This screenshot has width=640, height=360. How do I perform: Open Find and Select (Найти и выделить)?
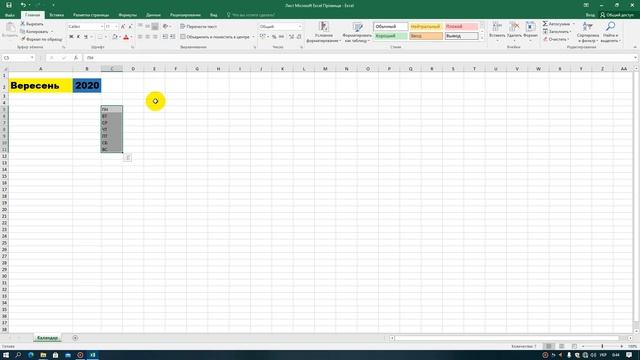click(611, 32)
